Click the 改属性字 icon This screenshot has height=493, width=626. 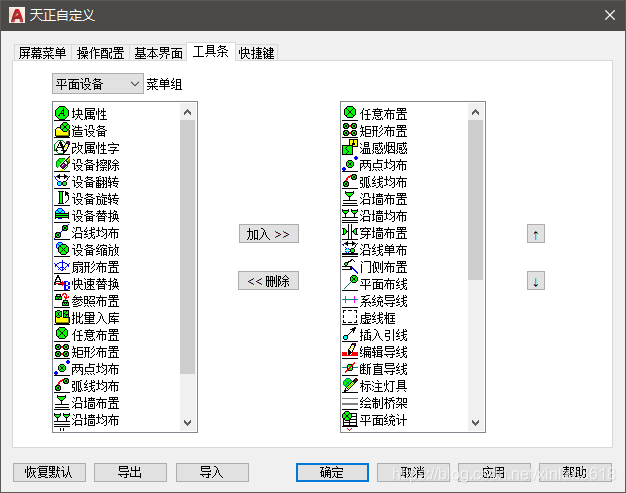(x=62, y=148)
